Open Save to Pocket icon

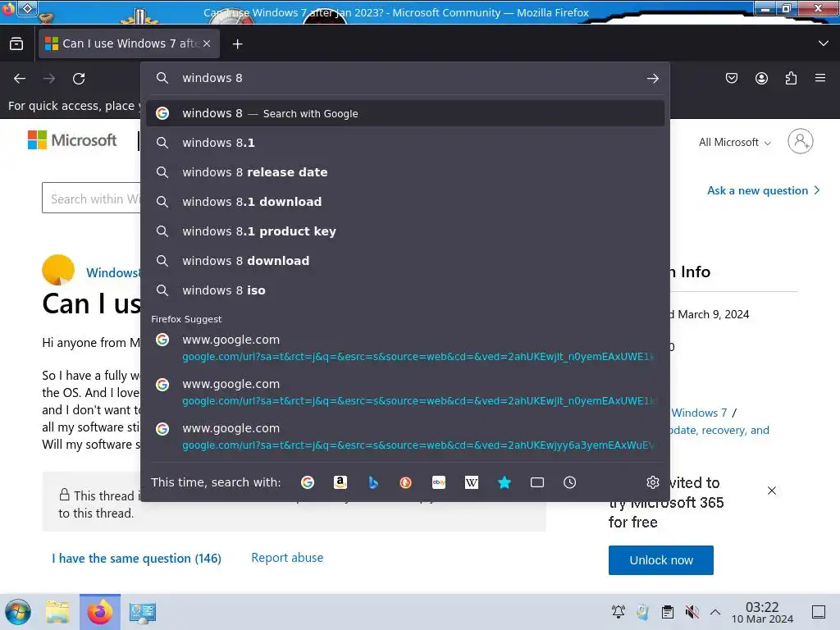731,78
